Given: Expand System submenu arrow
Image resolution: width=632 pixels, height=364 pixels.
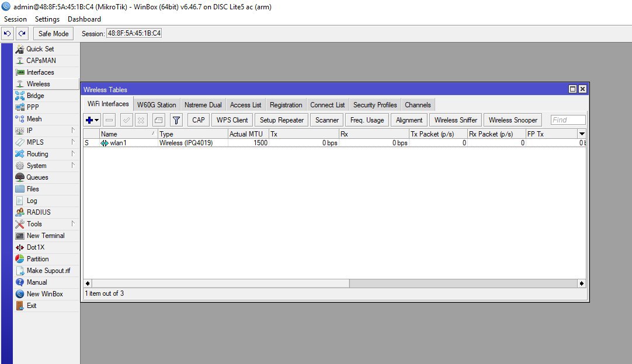Looking at the screenshot, I should click(x=73, y=165).
